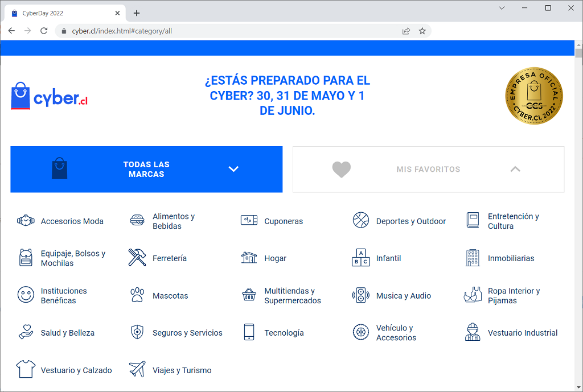Toggle the Mis Favoritos heart
Image resolution: width=583 pixels, height=392 pixels.
pos(341,169)
